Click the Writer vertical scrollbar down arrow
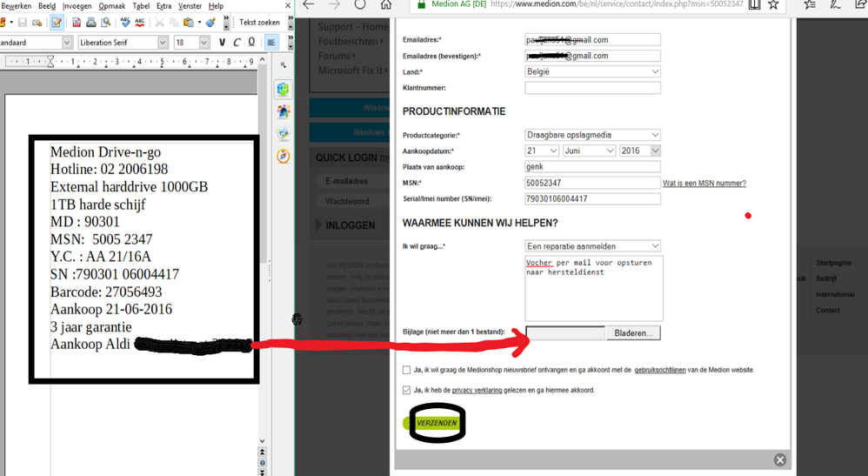This screenshot has height=476, width=868. pos(262,441)
